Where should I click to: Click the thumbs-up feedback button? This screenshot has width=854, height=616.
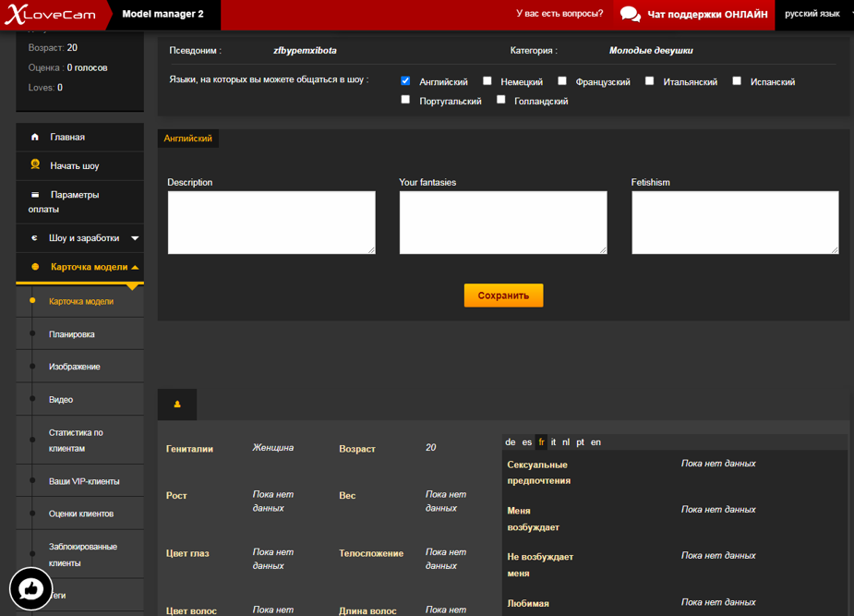click(31, 589)
